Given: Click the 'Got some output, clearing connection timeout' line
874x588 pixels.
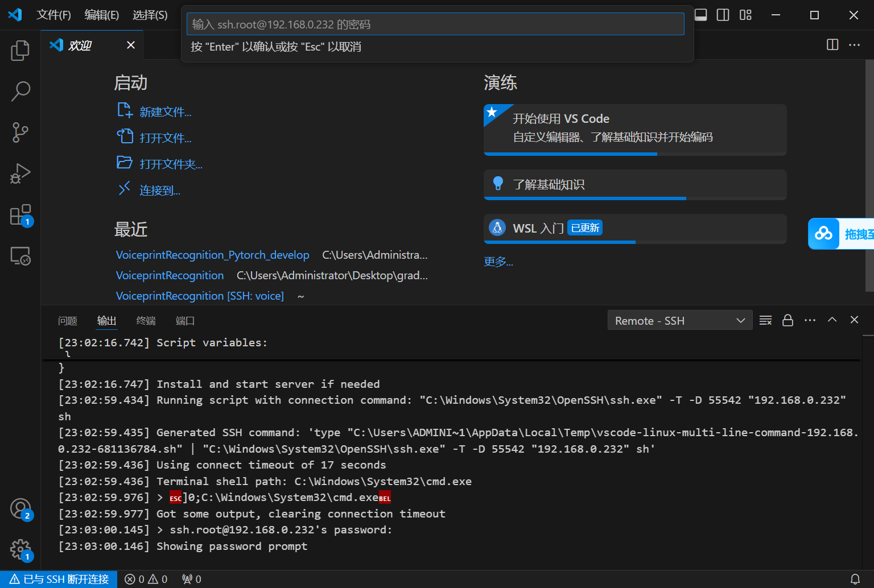Looking at the screenshot, I should 252,514.
